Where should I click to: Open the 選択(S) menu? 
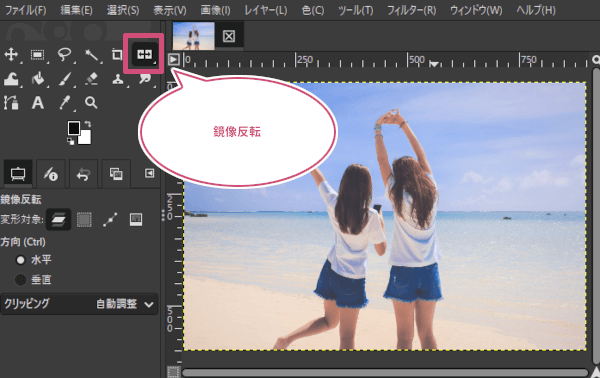pos(123,10)
